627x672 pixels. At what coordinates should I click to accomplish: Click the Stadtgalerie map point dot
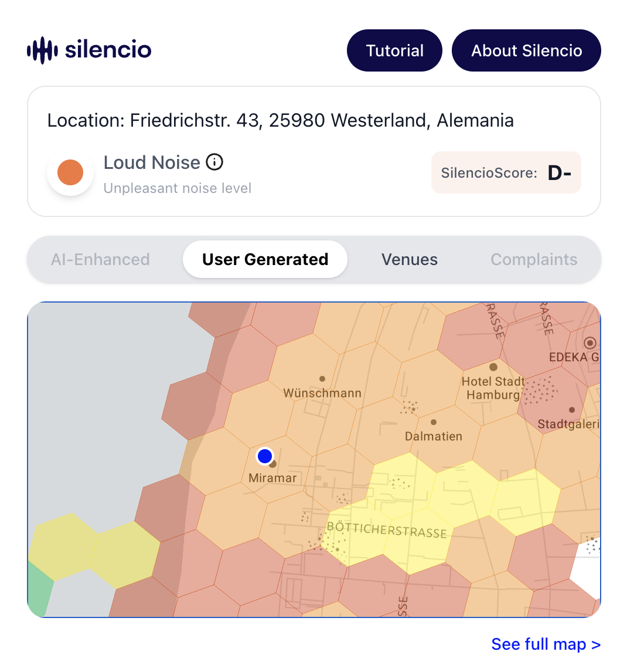click(x=572, y=410)
